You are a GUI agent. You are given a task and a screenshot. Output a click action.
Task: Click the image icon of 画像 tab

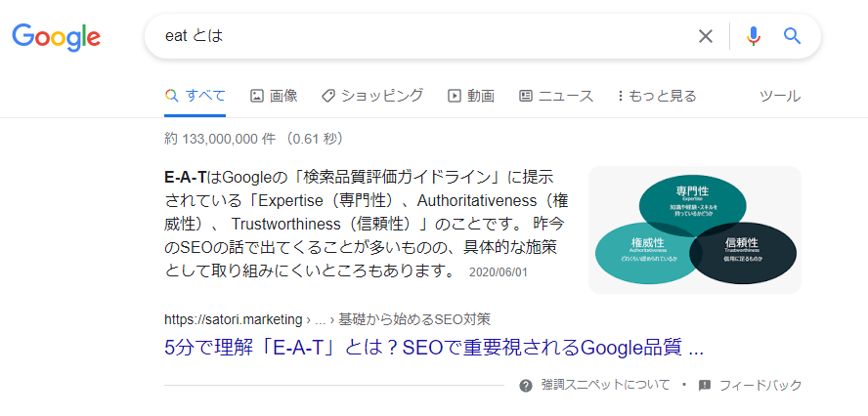coord(257,96)
